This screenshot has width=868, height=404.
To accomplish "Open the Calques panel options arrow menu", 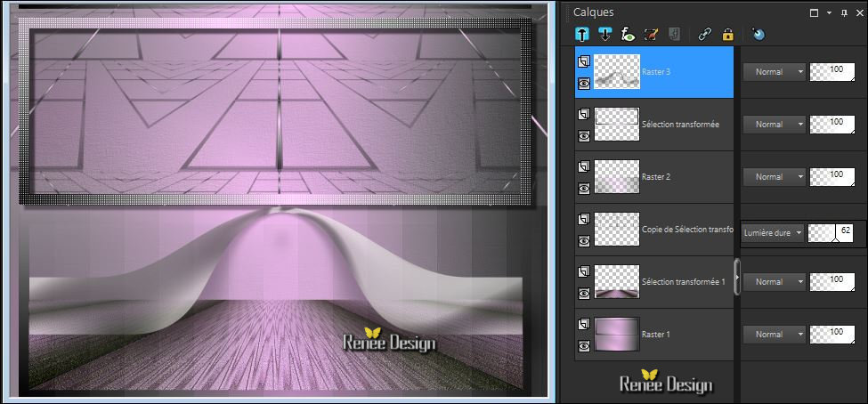I will 829,12.
